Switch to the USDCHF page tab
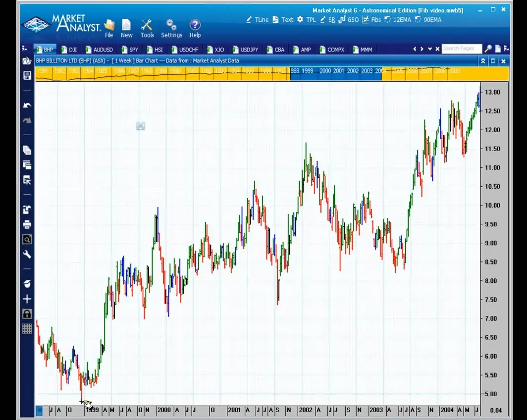The height and width of the screenshot is (420, 527). pyautogui.click(x=185, y=50)
